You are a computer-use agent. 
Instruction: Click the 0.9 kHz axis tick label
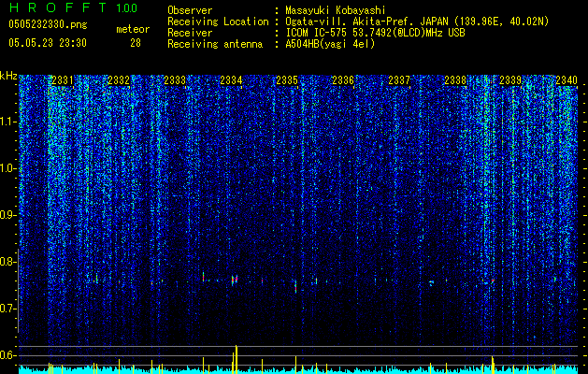pyautogui.click(x=8, y=215)
